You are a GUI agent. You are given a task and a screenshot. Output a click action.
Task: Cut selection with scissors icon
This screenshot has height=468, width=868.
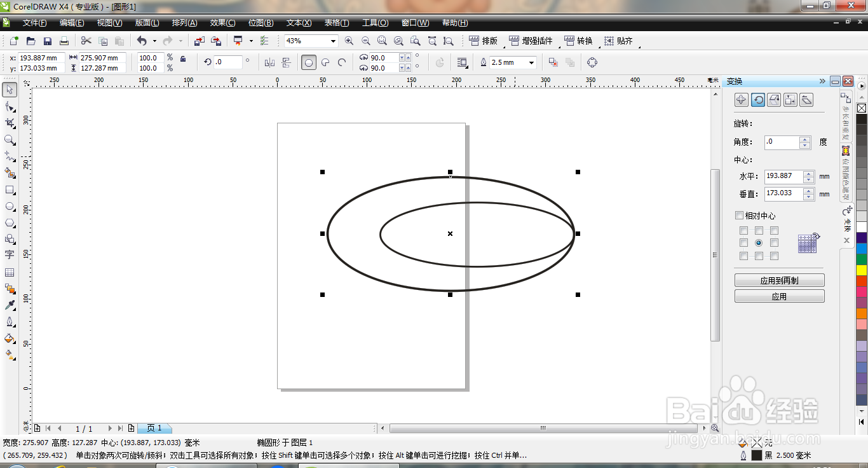86,41
